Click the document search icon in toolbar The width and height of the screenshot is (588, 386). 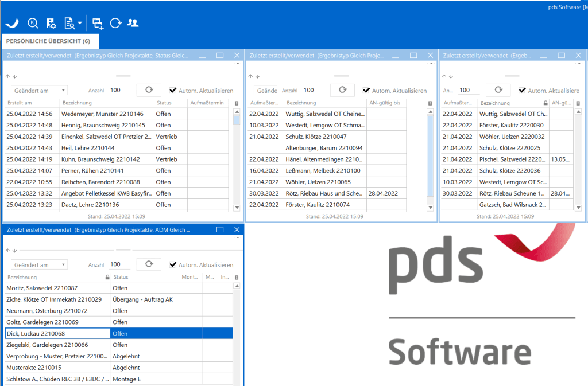pyautogui.click(x=69, y=23)
